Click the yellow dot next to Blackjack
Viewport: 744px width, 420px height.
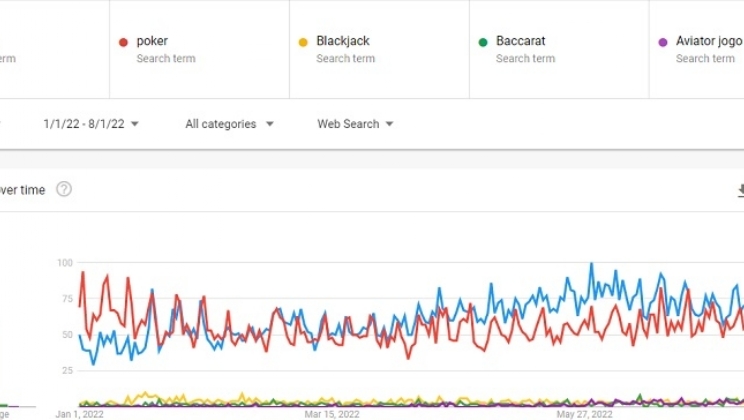click(303, 42)
